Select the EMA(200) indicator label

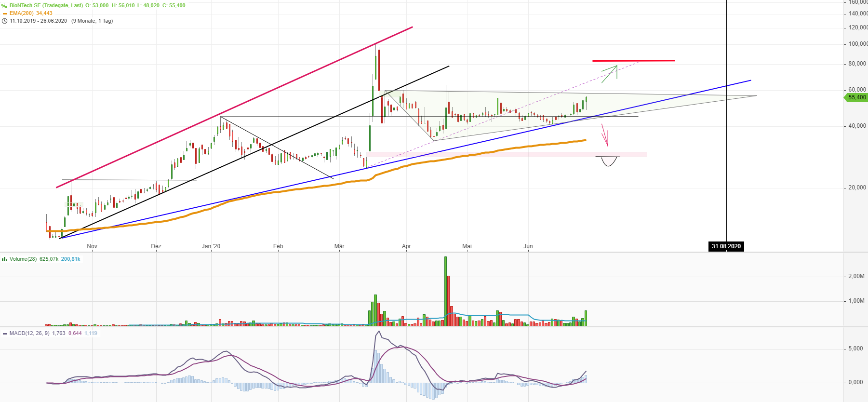tap(22, 13)
